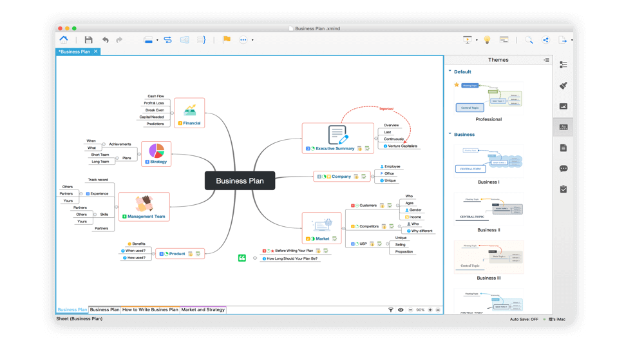Click the green quote icon on canvas
This screenshot has height=348, width=644.
pyautogui.click(x=242, y=258)
